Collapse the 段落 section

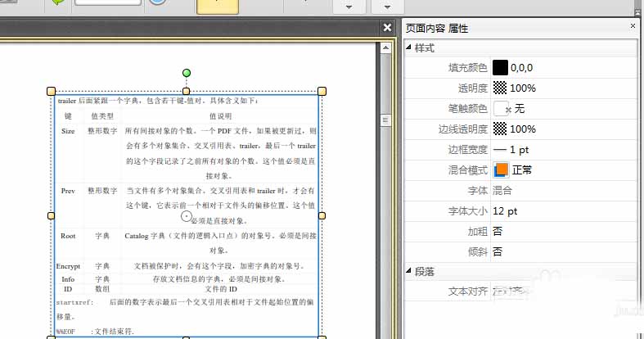point(408,271)
